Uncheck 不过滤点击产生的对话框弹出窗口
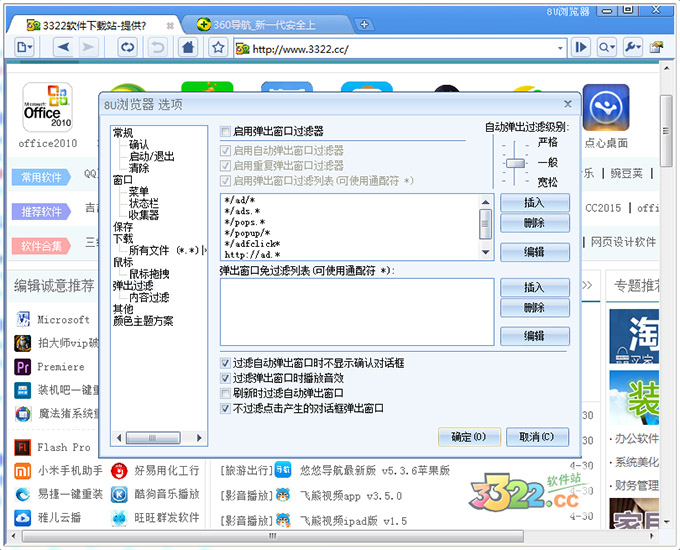Viewport: 680px width, 550px height. coord(225,409)
